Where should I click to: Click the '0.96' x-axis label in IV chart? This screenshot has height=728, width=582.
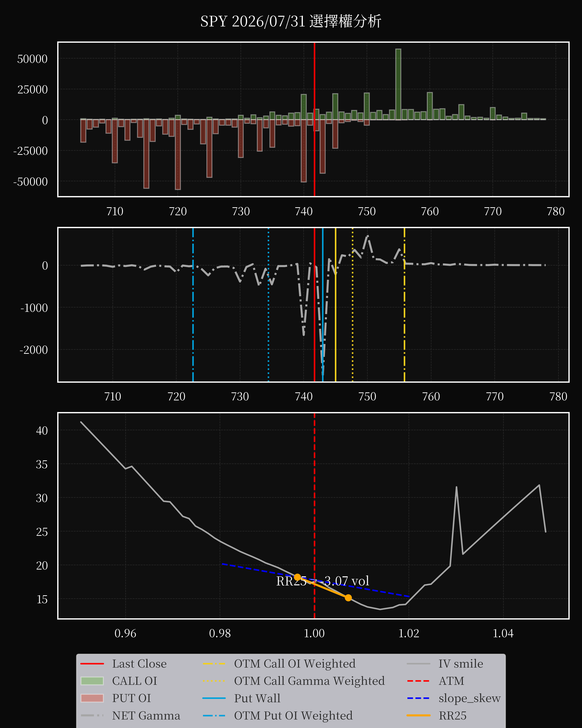(x=125, y=633)
